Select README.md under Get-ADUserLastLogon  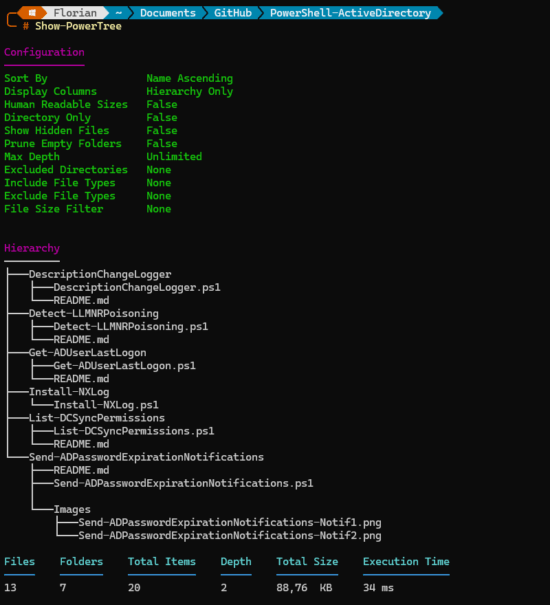point(81,379)
